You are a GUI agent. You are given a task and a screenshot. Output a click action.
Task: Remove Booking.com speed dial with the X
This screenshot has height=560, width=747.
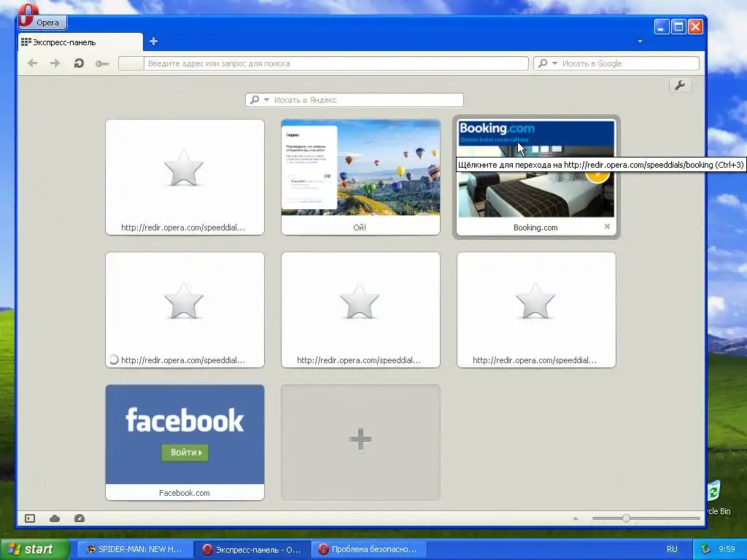607,227
